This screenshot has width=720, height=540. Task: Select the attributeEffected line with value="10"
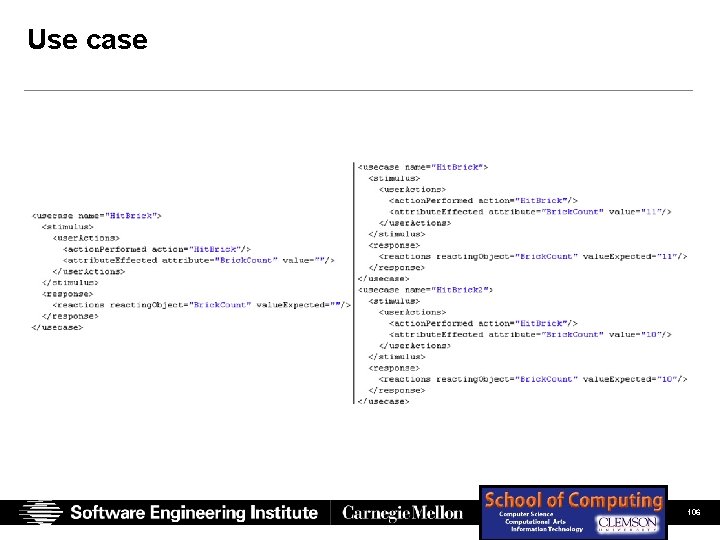[530, 334]
